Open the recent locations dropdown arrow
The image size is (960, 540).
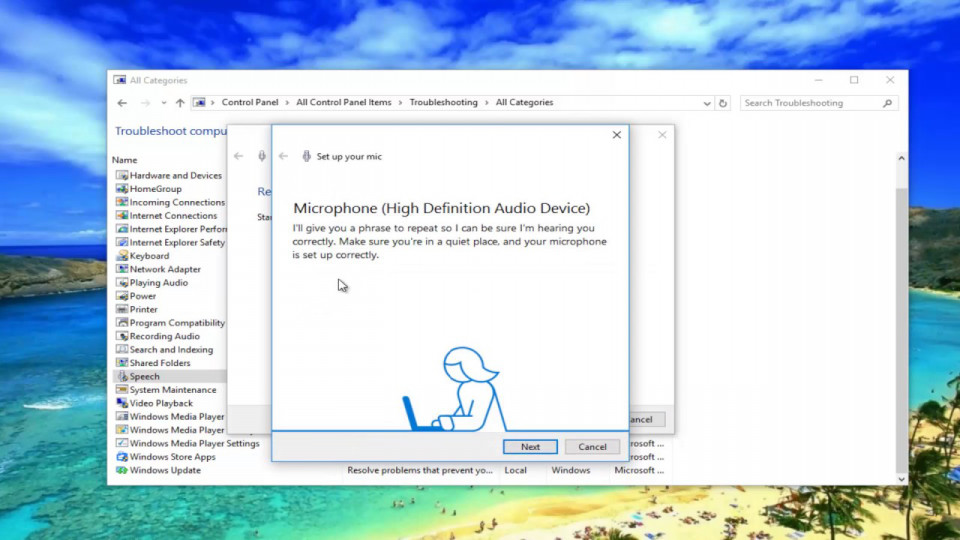163,103
